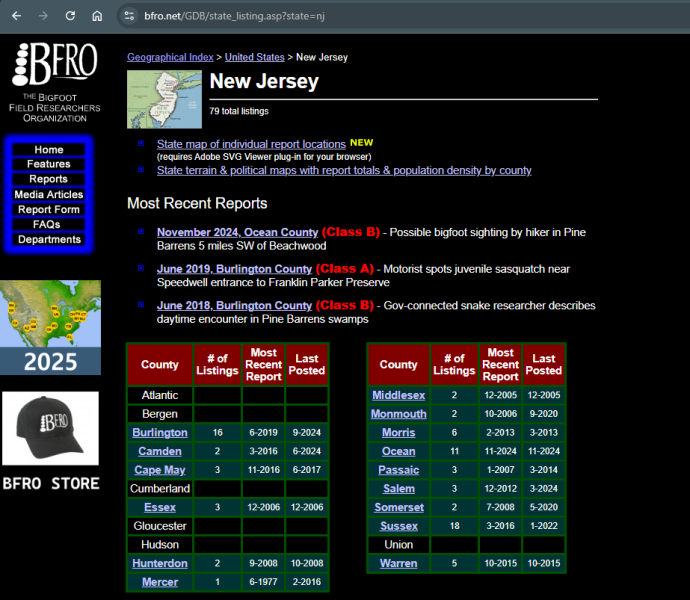Click the browser back arrow
This screenshot has height=600, width=690.
[x=15, y=16]
